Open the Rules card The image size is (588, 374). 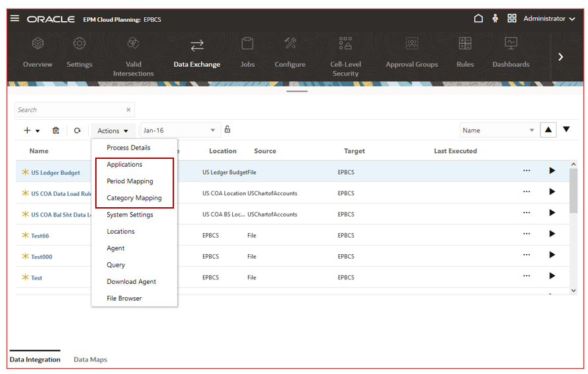tap(465, 52)
